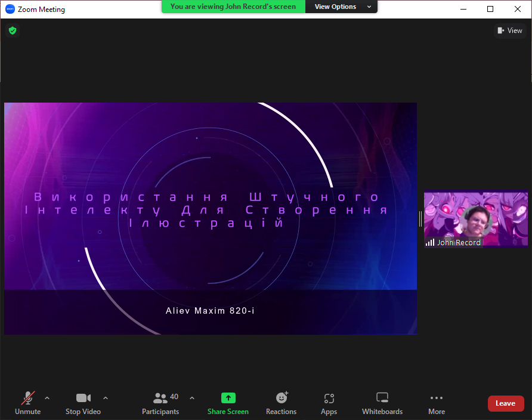532x420 pixels.
Task: Select John Record's video thumbnail
Action: [x=475, y=219]
